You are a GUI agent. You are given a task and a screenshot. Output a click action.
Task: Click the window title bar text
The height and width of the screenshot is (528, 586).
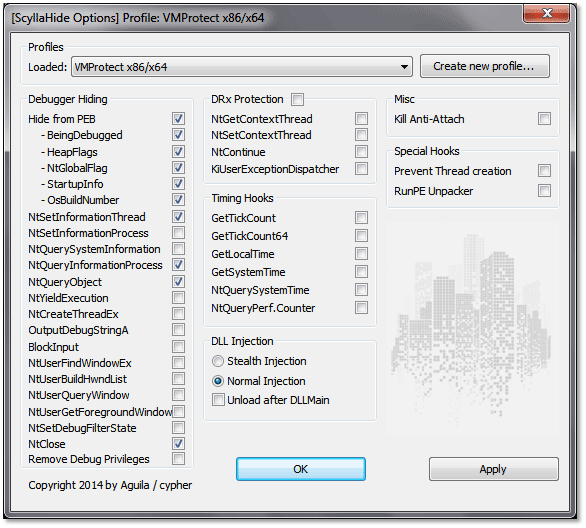(x=138, y=18)
